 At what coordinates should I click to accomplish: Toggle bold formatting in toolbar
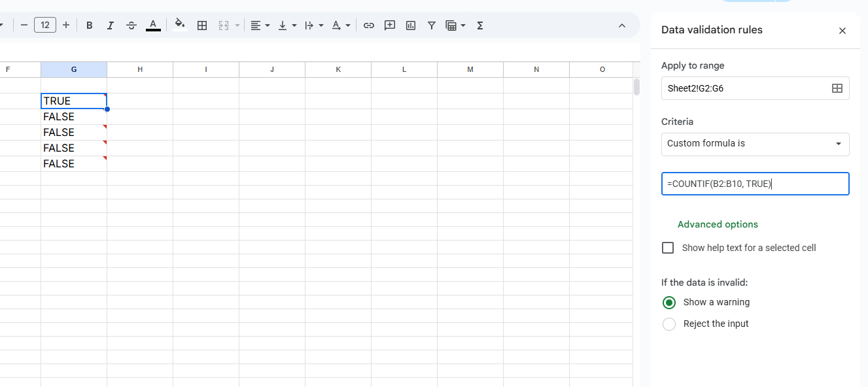[x=90, y=25]
